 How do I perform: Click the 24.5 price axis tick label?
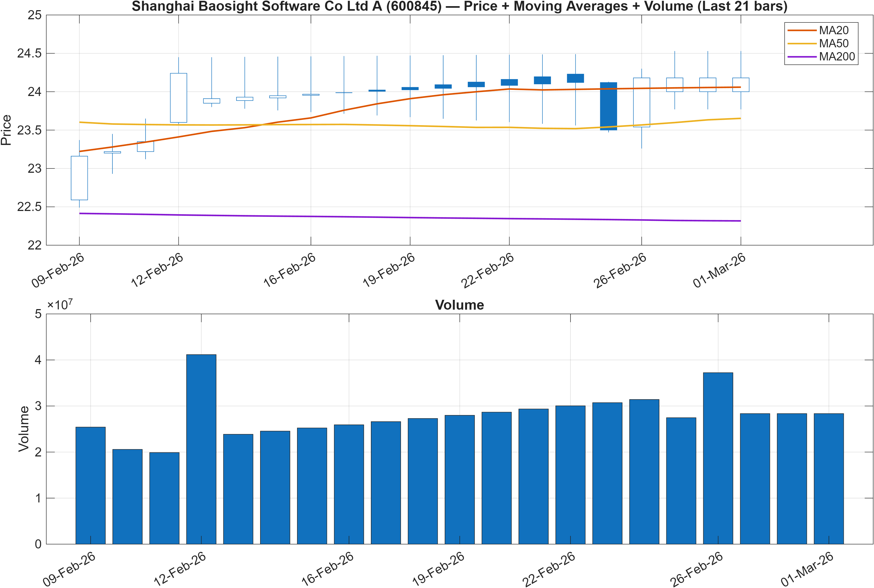coord(30,53)
